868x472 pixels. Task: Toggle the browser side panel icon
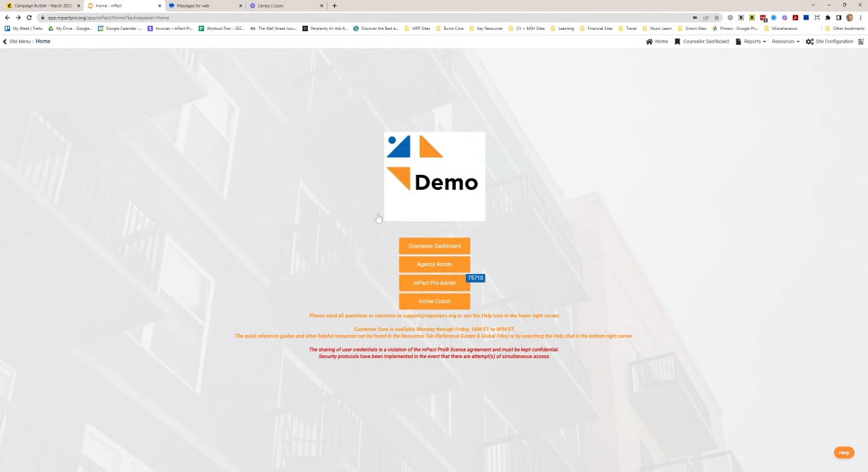(x=838, y=18)
